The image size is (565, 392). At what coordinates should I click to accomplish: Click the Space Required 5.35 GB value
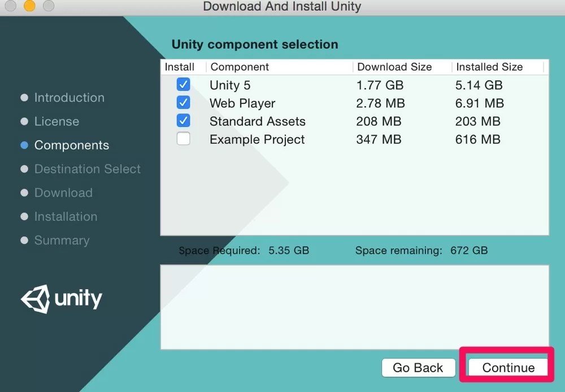pos(289,250)
